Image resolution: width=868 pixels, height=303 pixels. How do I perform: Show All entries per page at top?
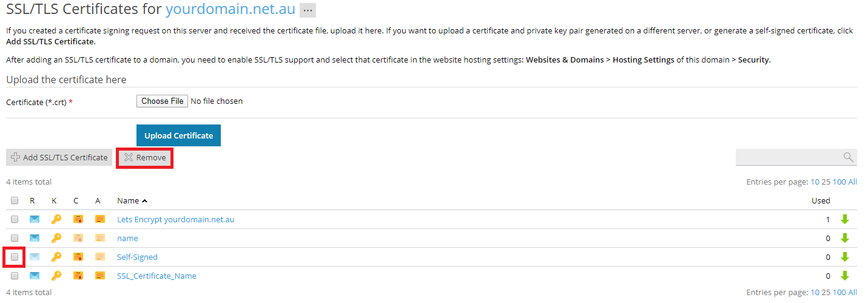pos(852,182)
